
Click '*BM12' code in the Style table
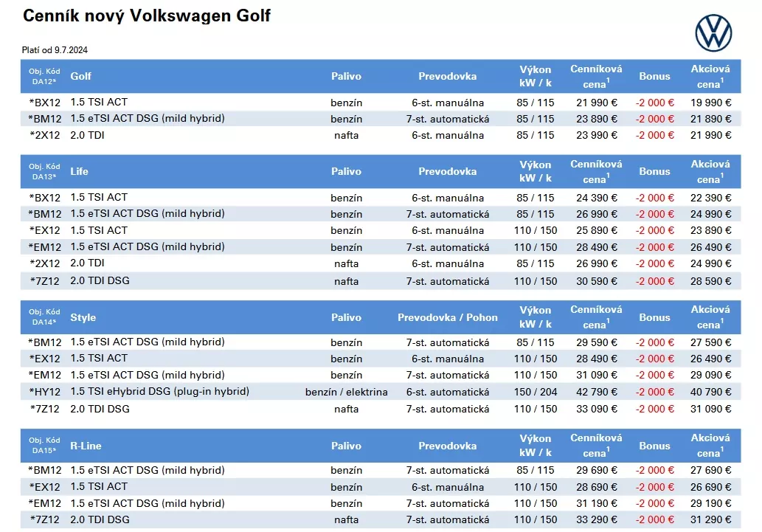coord(45,342)
